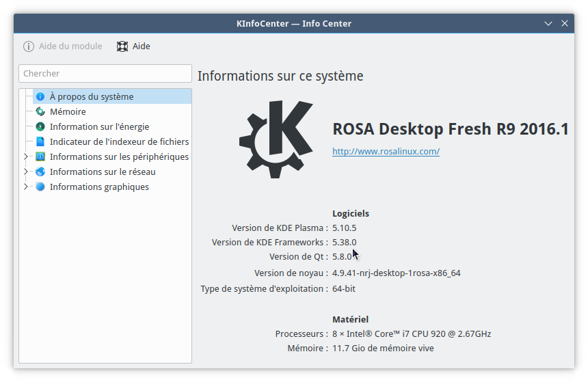Image resolution: width=588 pixels, height=382 pixels.
Task: Click the Mémoire module icon
Action: [x=40, y=111]
